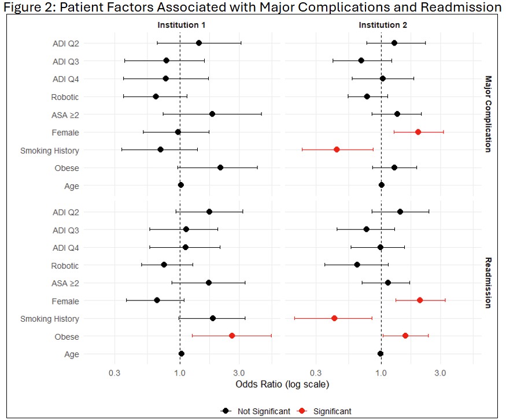
Task: Click the Readmission strip label
Action: pyautogui.click(x=488, y=283)
